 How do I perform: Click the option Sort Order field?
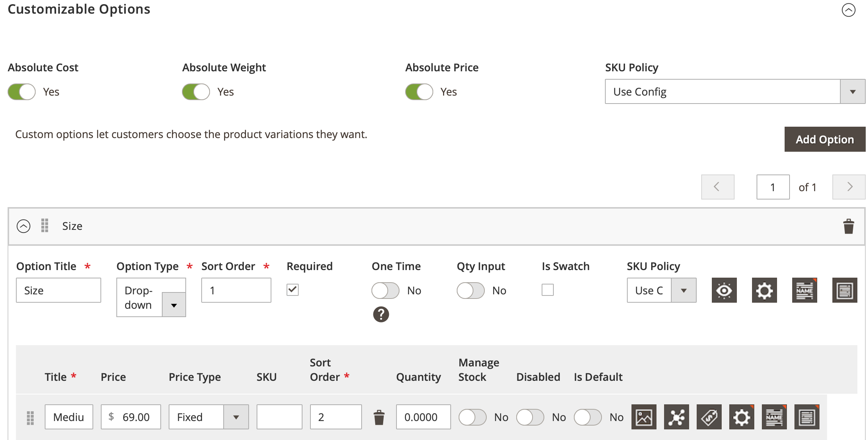(236, 290)
